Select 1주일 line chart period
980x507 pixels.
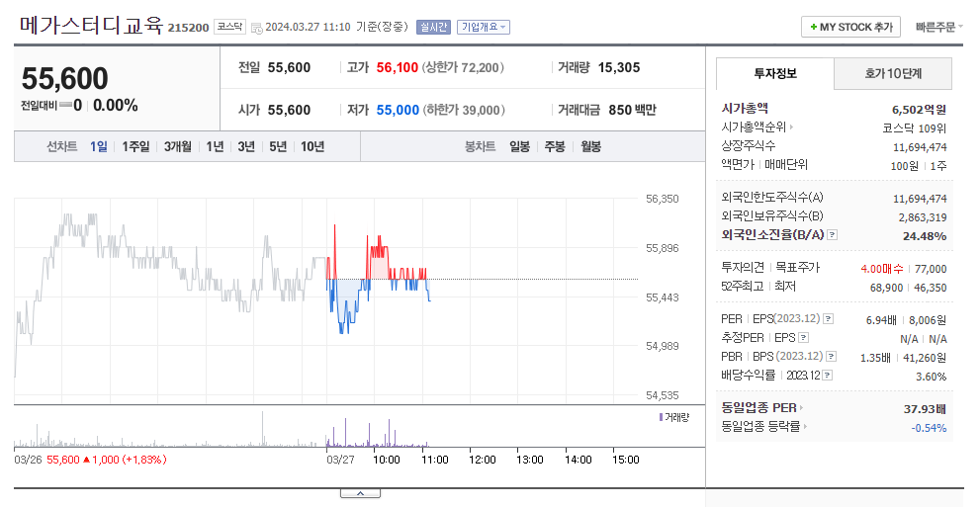pos(135,146)
